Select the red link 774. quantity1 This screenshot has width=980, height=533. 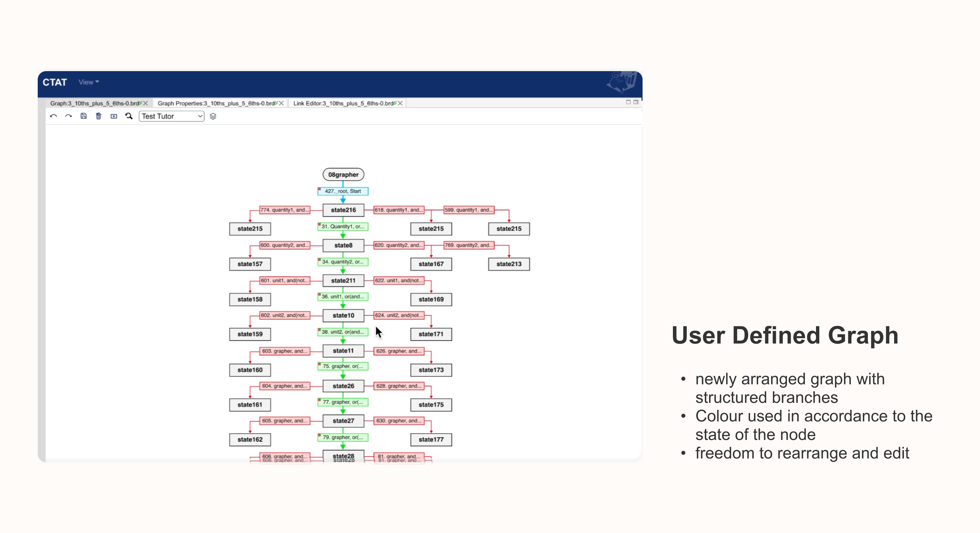[285, 210]
